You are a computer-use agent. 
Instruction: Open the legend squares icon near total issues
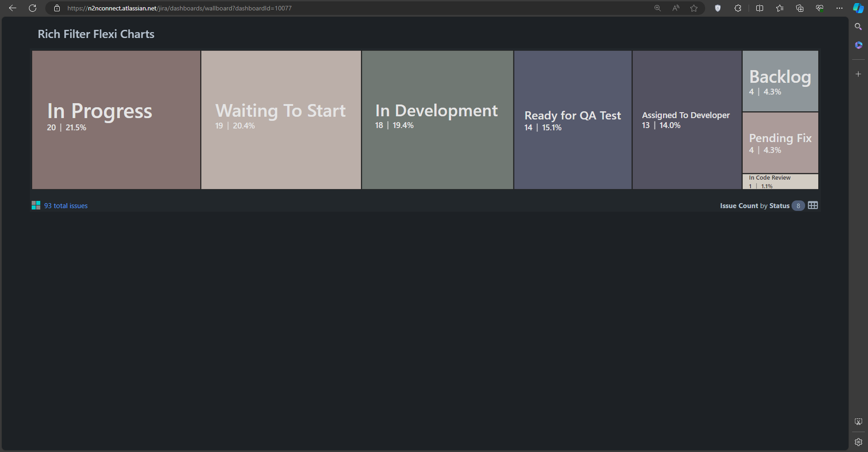(36, 205)
